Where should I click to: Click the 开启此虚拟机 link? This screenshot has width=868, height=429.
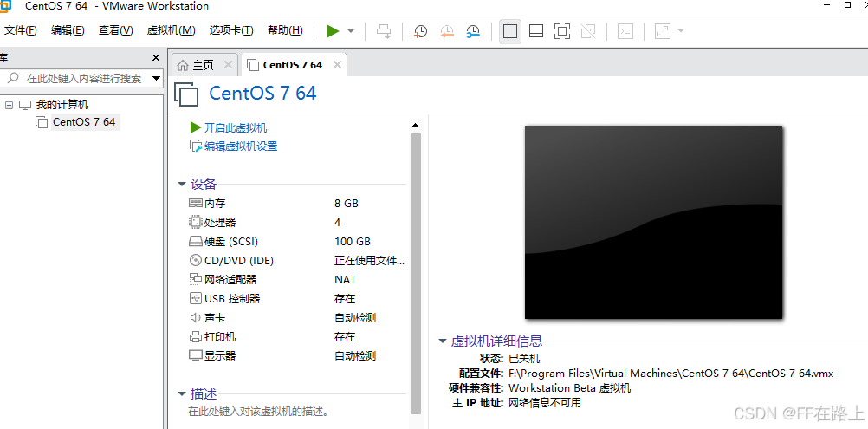click(236, 128)
